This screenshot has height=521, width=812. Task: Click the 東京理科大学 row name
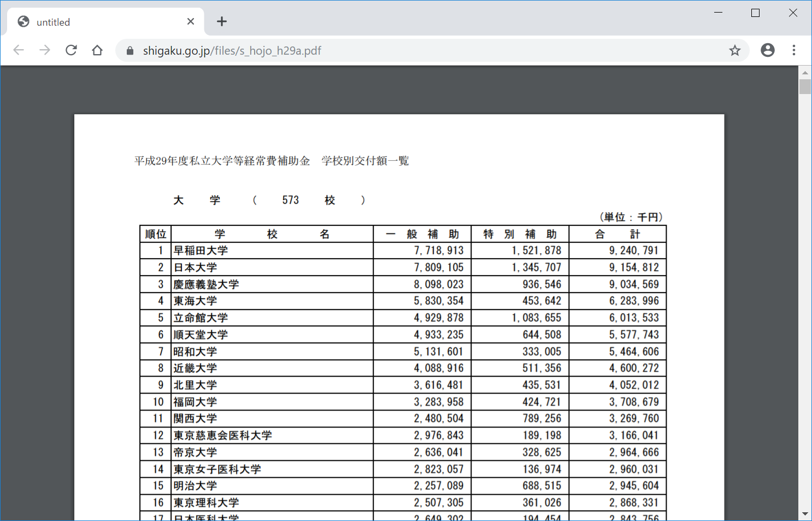(x=206, y=502)
